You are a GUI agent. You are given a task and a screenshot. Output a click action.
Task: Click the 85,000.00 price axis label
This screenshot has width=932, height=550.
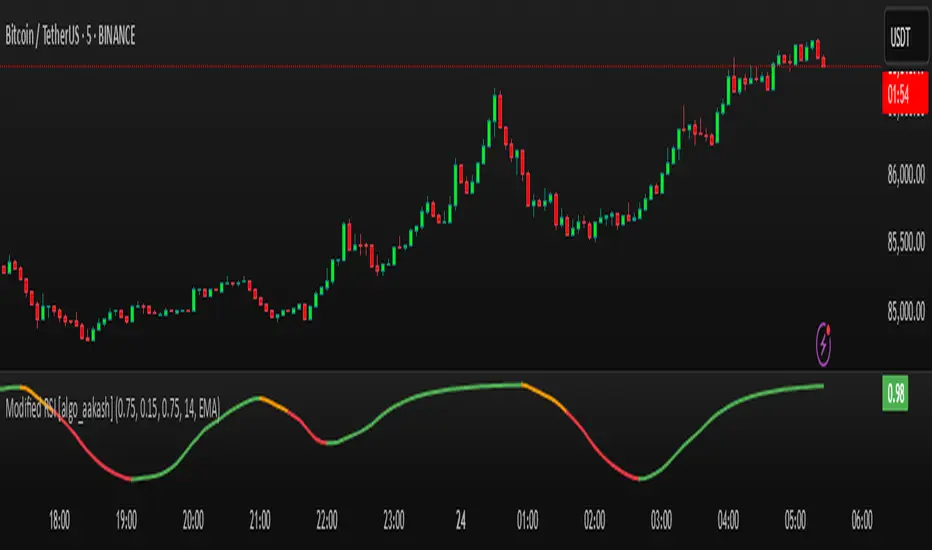pyautogui.click(x=906, y=310)
